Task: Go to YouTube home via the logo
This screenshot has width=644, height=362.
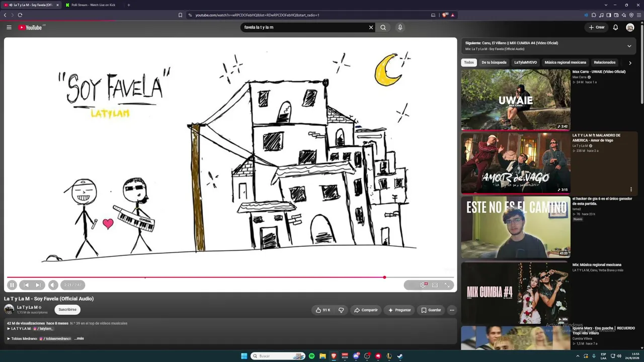Action: 30,27
